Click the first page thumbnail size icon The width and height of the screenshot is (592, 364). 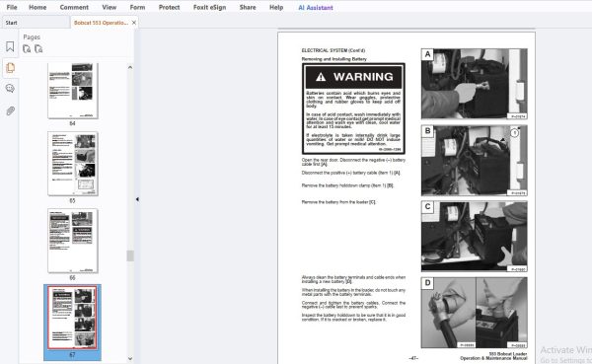27,48
